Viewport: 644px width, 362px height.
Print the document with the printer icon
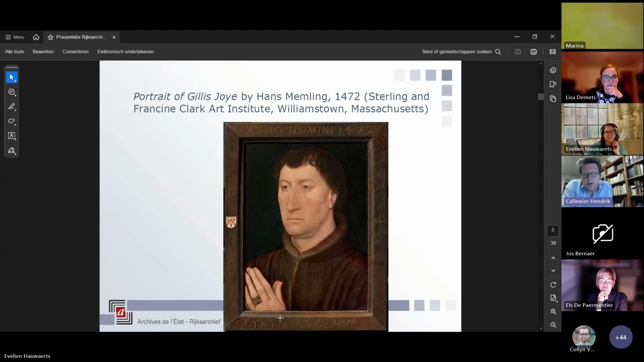pos(533,52)
